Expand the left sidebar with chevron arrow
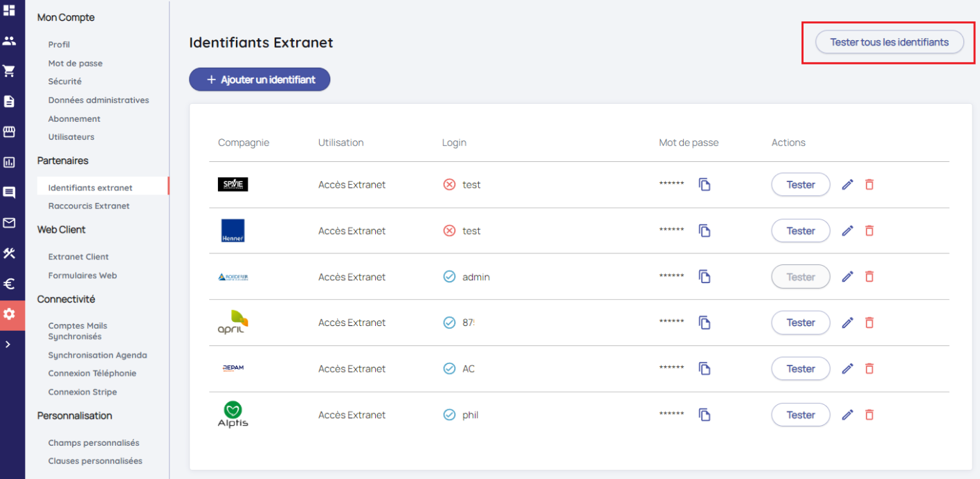The image size is (980, 479). click(x=8, y=344)
